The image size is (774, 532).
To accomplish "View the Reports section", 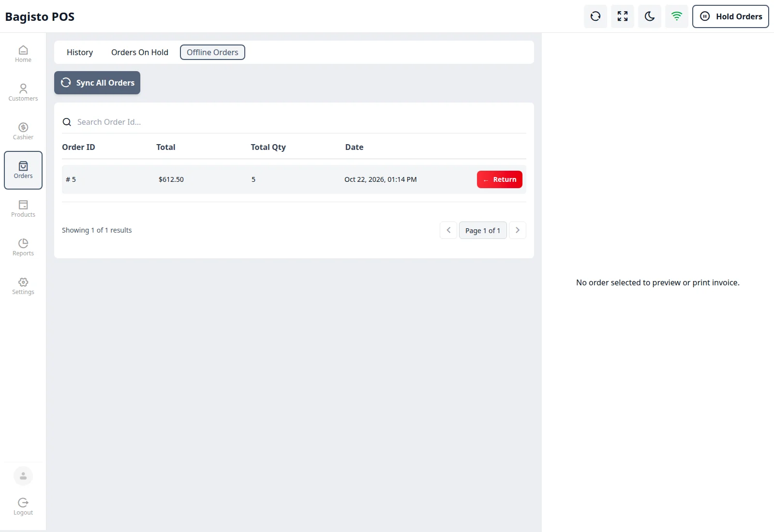I will coord(23,248).
